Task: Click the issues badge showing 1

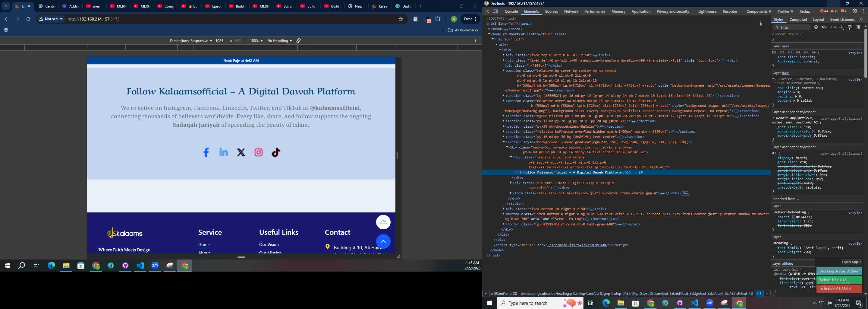Action: [843, 11]
